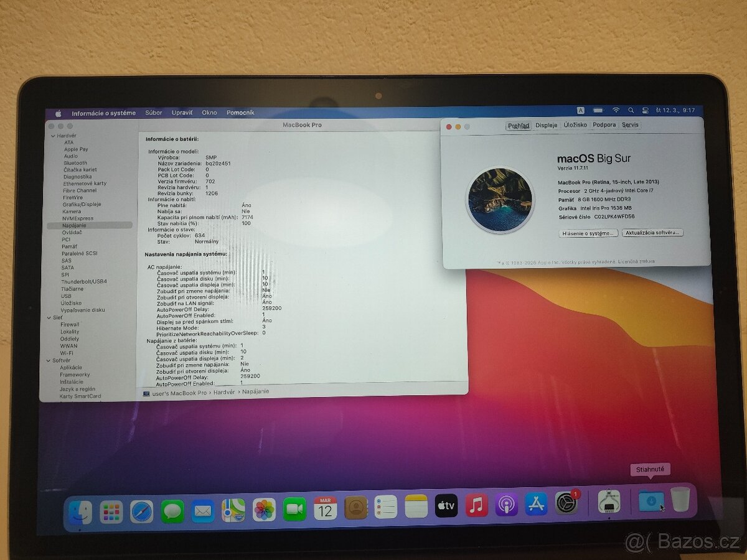Open the Súbor menu
This screenshot has width=747, height=560.
tap(154, 113)
